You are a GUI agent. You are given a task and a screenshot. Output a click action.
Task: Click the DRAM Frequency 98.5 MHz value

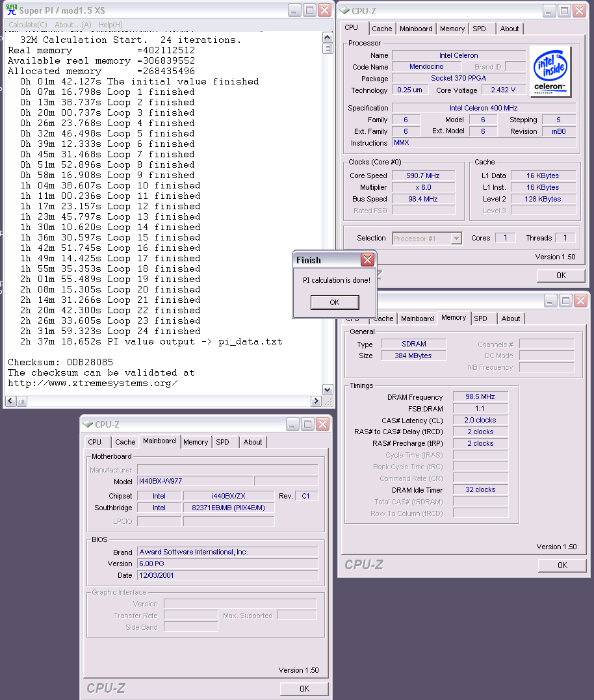pos(480,396)
